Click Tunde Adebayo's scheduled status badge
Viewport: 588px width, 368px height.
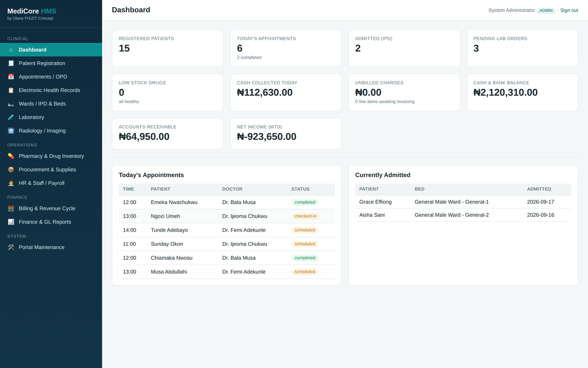(305, 230)
